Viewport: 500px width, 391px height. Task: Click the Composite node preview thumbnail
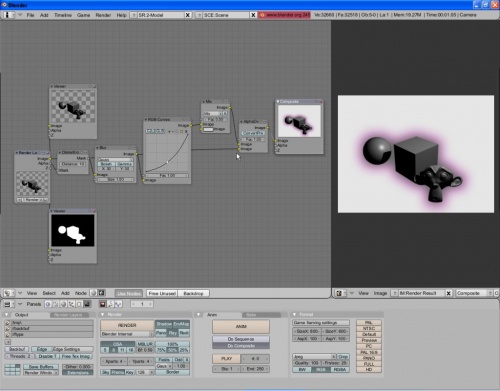click(x=299, y=121)
